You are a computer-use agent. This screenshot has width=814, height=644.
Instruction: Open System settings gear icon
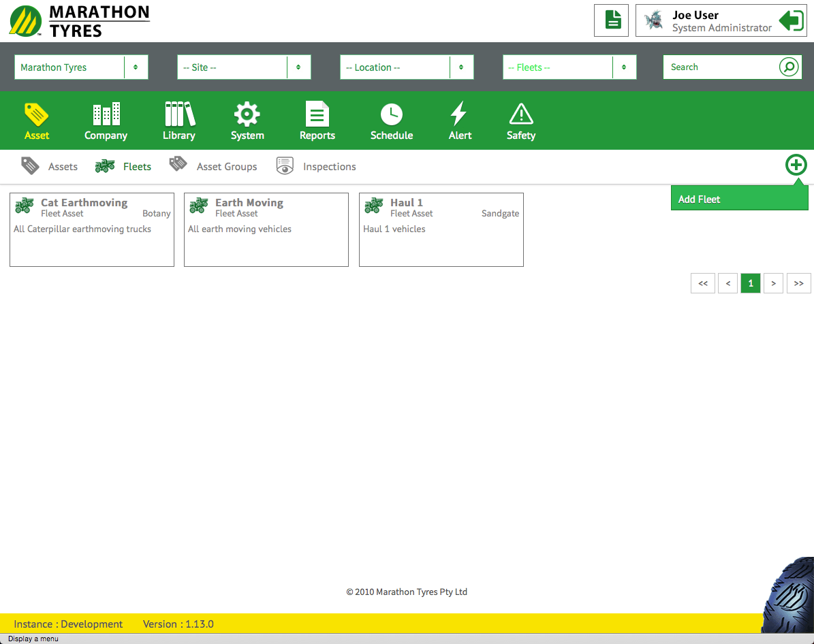tap(247, 114)
